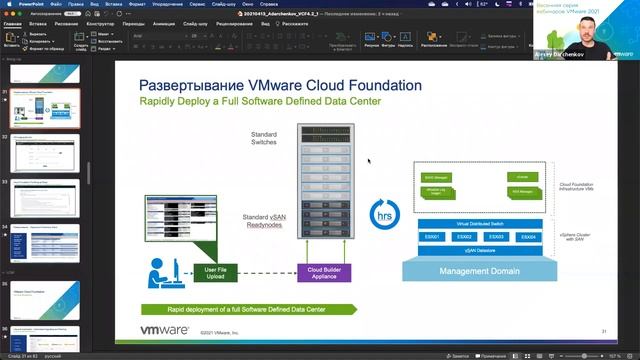640x360 pixels.
Task: Click the Cut (Вырезать) scissors icon
Action: click(25, 34)
